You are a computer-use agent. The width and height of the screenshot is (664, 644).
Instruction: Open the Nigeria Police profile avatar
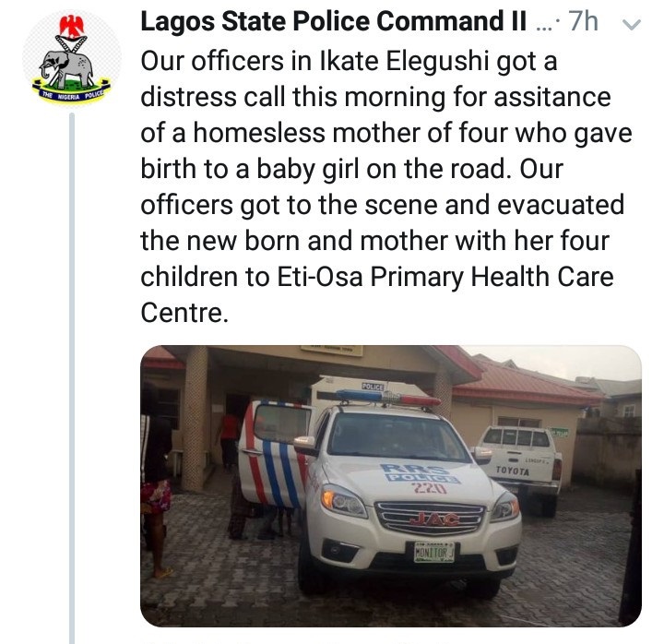71,59
